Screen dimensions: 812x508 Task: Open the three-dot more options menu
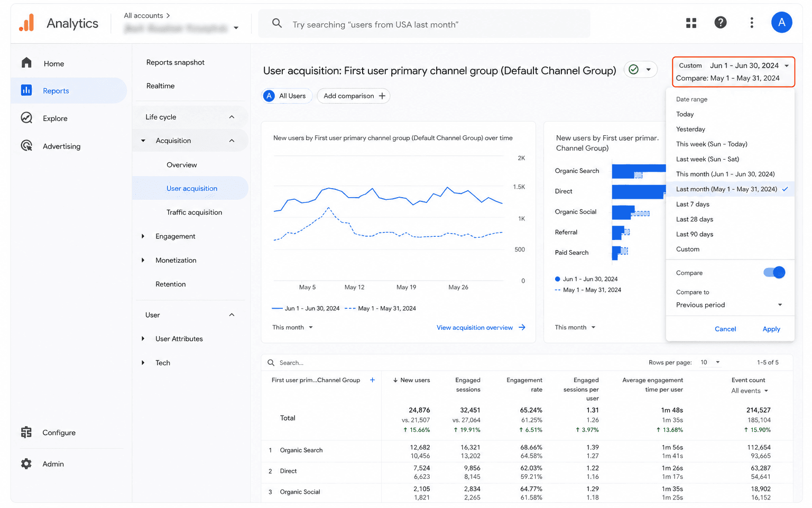point(752,22)
